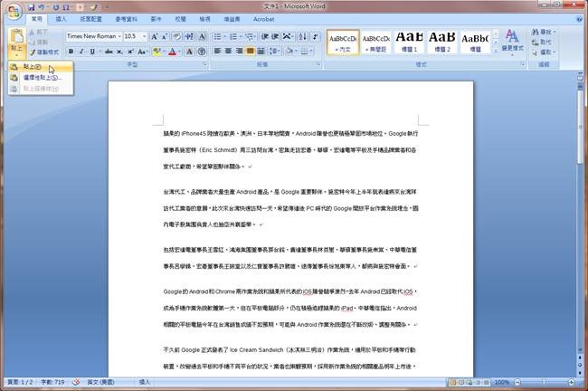Viewport: 588px width, 391px height.
Task: Click the Find button
Action: coord(544,33)
